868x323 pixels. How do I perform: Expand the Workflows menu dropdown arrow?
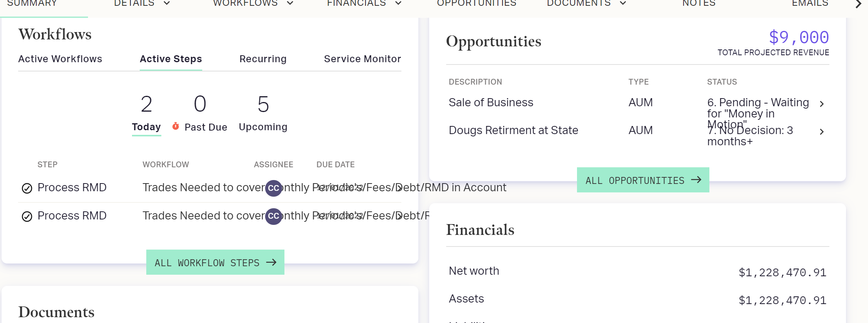coord(290,3)
